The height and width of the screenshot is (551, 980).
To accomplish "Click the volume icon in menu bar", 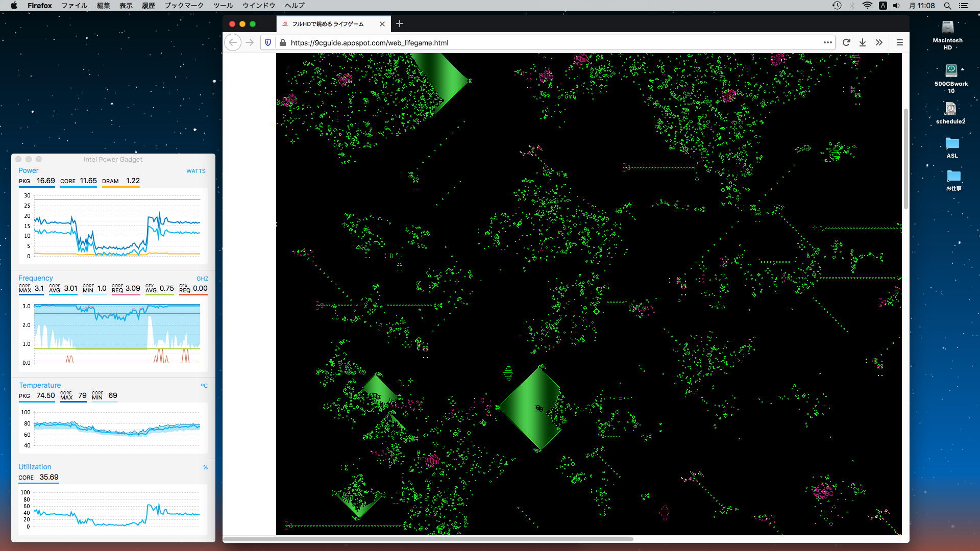I will (x=897, y=6).
